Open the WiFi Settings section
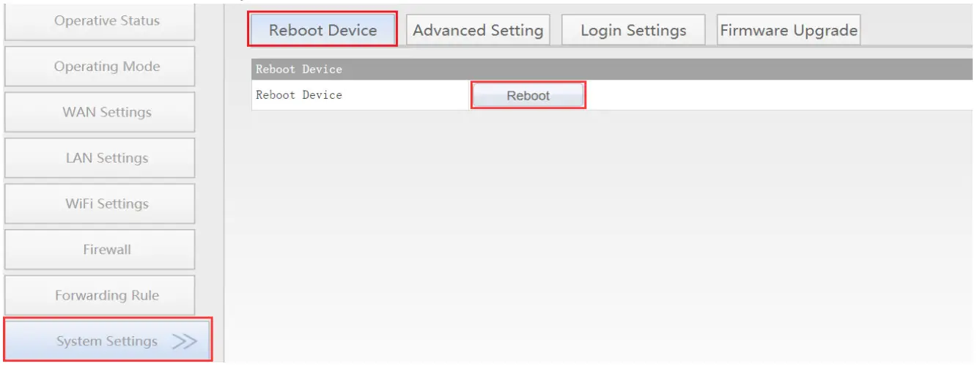 point(107,204)
